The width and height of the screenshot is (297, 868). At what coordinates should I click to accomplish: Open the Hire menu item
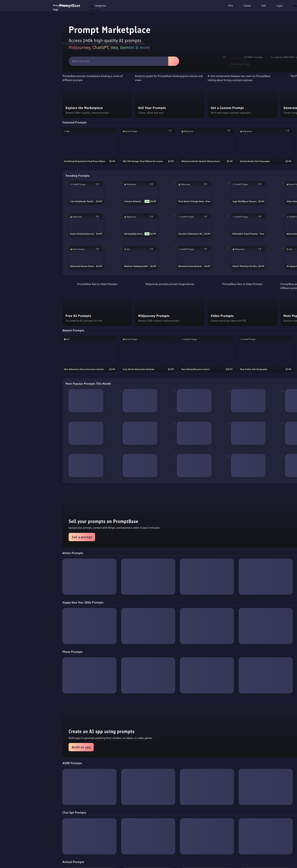[x=230, y=6]
